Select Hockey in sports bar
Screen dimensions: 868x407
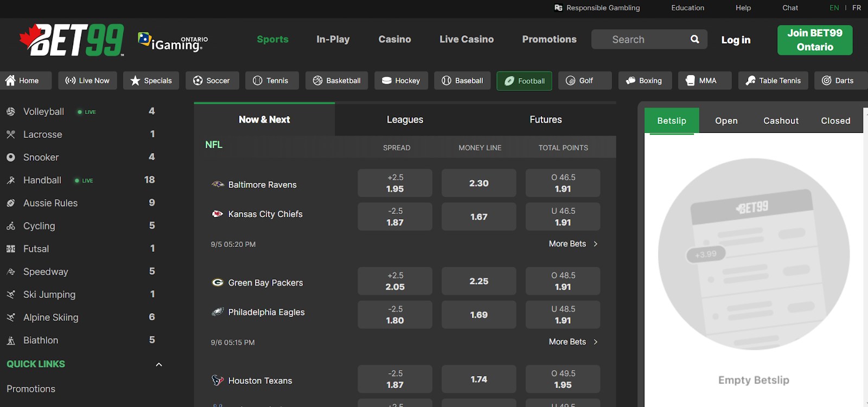click(401, 80)
